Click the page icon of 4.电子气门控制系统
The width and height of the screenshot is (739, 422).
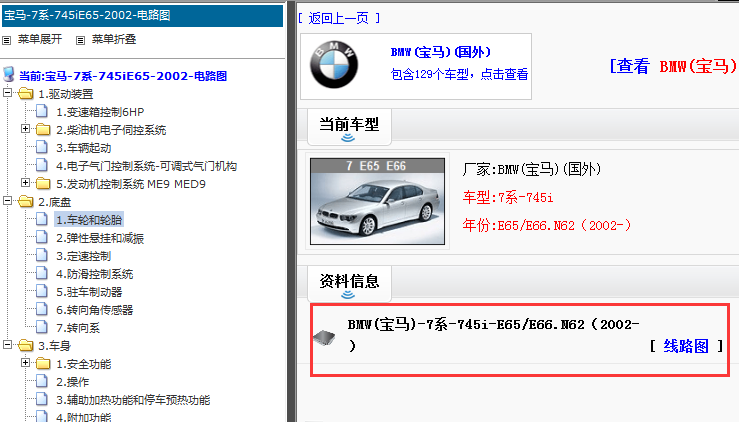click(42, 165)
